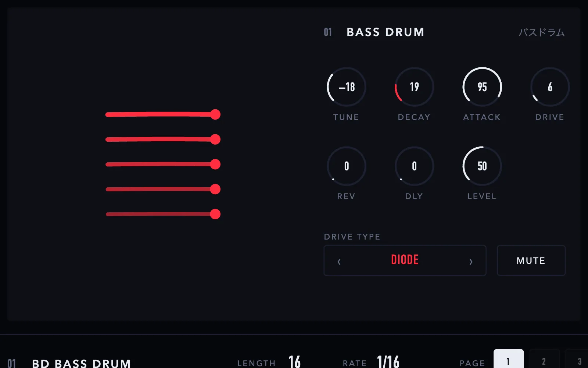
Task: Switch to next drive type with right chevron
Action: point(471,261)
